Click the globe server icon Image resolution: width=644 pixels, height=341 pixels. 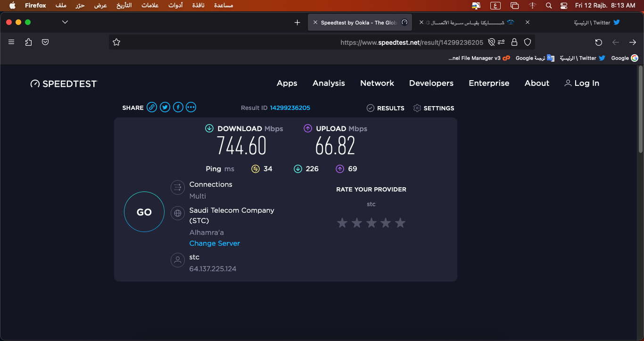pyautogui.click(x=178, y=213)
